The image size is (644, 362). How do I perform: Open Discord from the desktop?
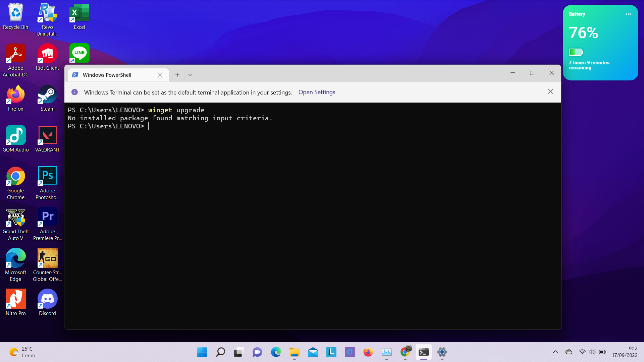point(47,299)
